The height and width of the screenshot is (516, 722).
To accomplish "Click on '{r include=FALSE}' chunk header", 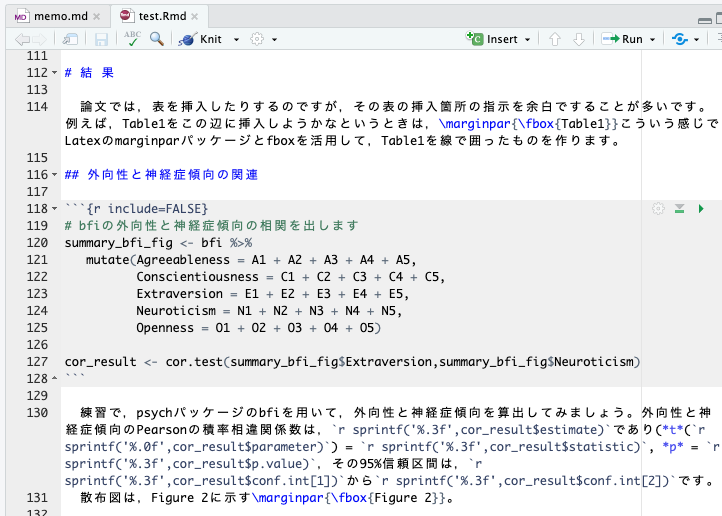I will 147,209.
